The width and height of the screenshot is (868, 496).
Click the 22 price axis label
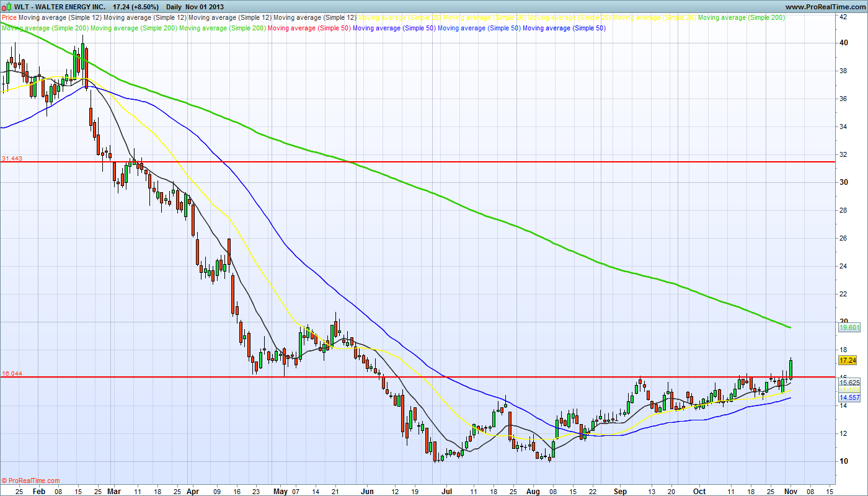[844, 294]
